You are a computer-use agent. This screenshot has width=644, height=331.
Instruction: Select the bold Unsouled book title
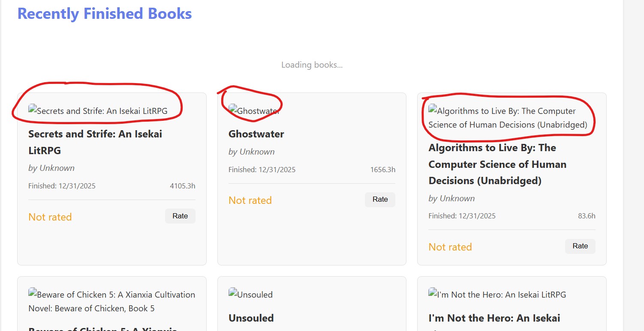coord(251,318)
